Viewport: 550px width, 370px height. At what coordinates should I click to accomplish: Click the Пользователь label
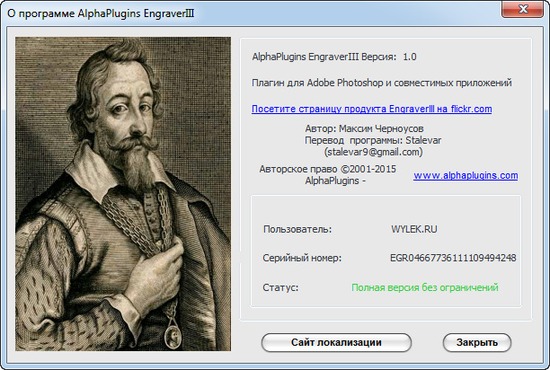297,229
